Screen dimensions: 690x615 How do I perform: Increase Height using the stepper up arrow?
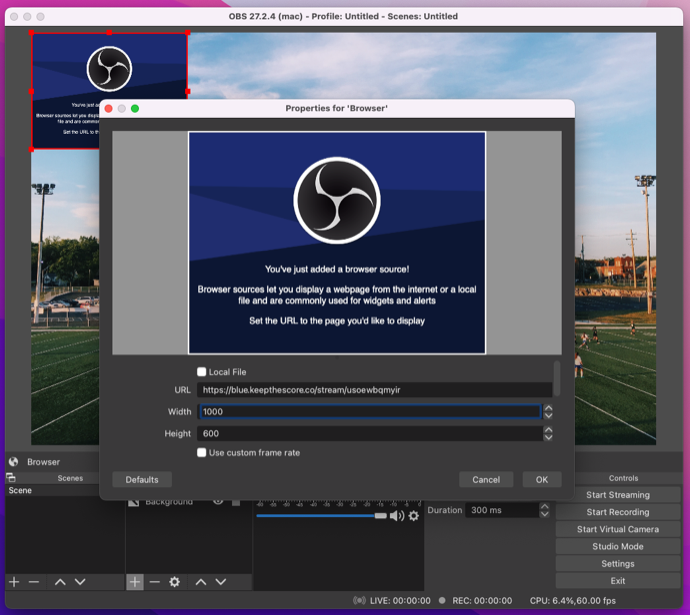pos(548,429)
